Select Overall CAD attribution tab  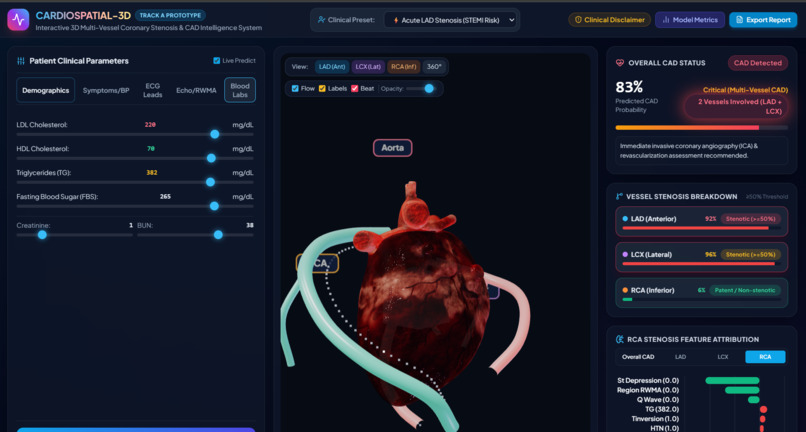[x=638, y=357]
